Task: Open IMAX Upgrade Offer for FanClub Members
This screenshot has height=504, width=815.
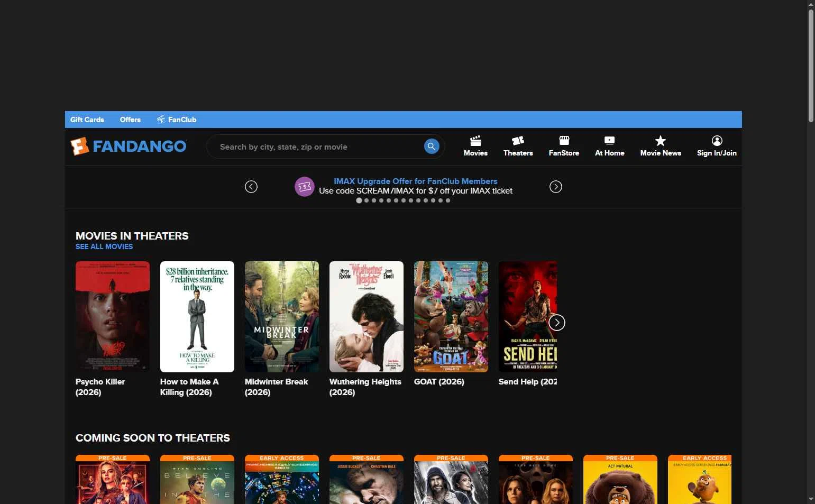Action: pos(416,181)
